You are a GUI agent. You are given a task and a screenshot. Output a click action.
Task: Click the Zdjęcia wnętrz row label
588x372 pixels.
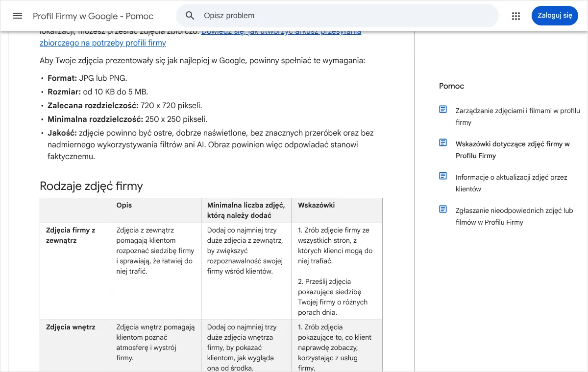point(71,327)
